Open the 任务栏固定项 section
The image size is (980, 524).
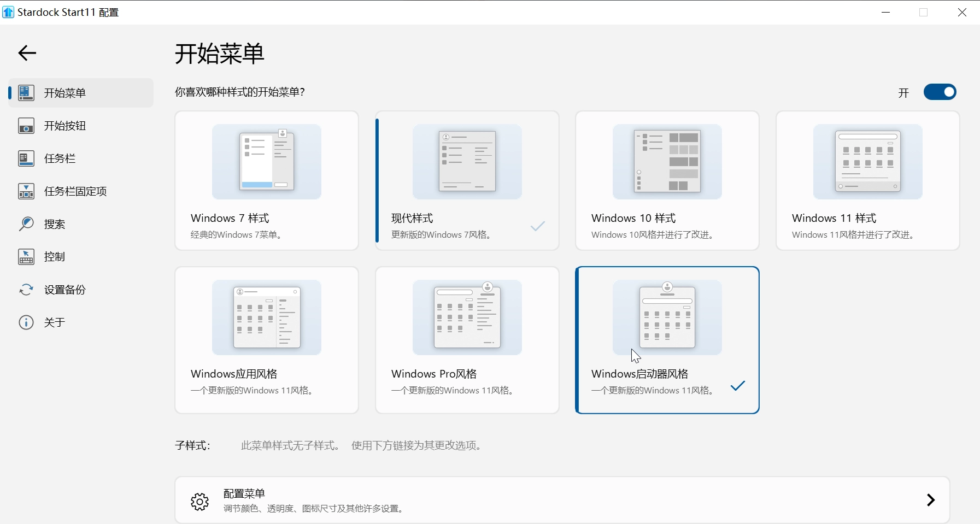coord(75,191)
